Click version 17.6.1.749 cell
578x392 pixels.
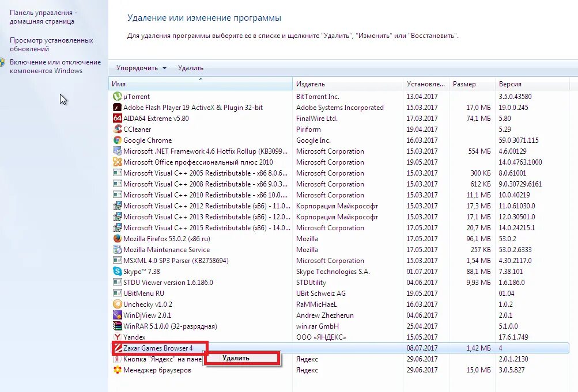tap(513, 337)
